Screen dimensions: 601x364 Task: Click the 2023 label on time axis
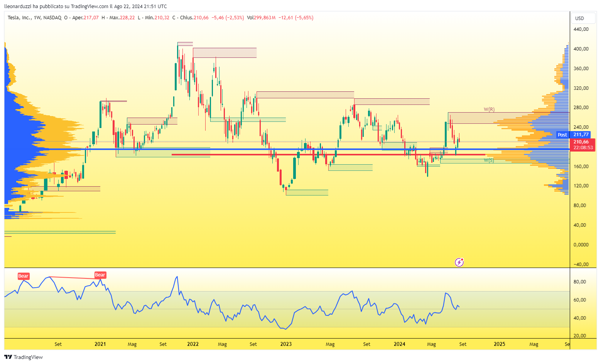pyautogui.click(x=286, y=344)
